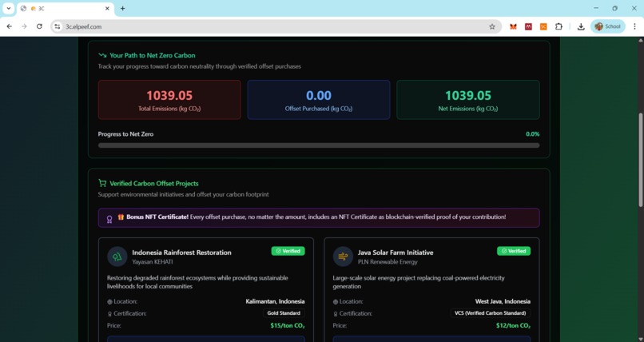
Task: Open the tab search dropdown arrow
Action: pyautogui.click(x=8, y=8)
